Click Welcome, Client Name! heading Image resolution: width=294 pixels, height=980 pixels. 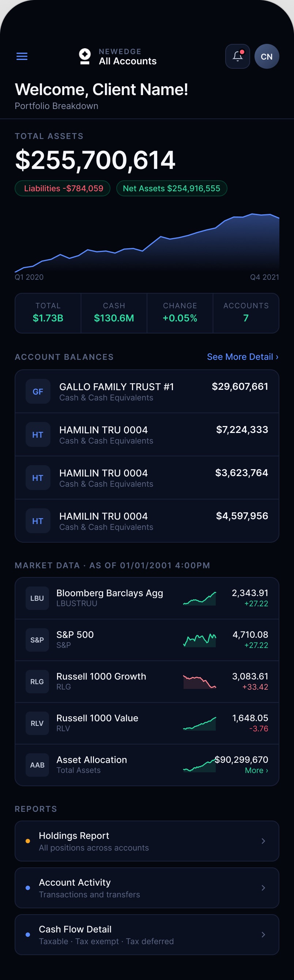click(x=101, y=90)
